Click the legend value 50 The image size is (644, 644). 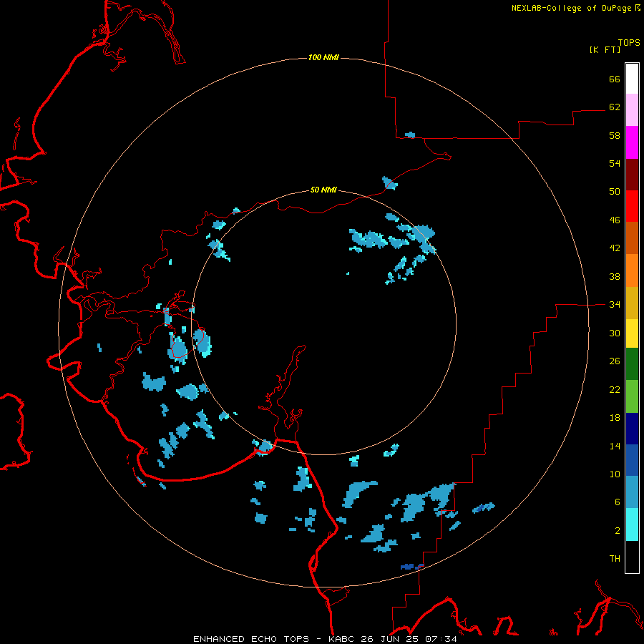(x=615, y=192)
